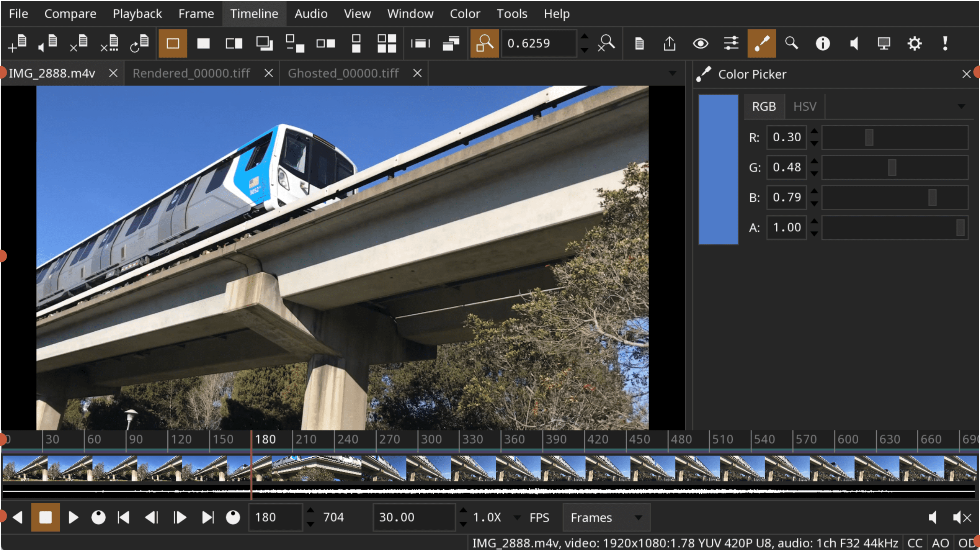The image size is (980, 550).
Task: Click the current frame 180 input field
Action: 276,517
